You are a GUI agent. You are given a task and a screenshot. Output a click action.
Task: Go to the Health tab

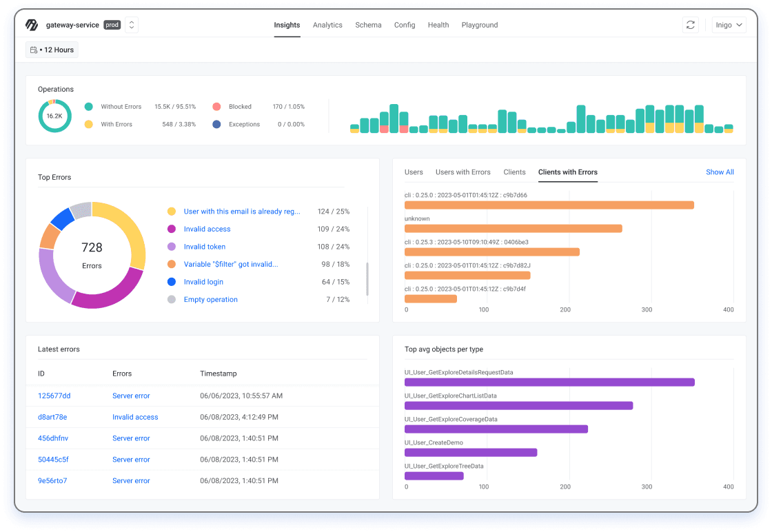[438, 25]
